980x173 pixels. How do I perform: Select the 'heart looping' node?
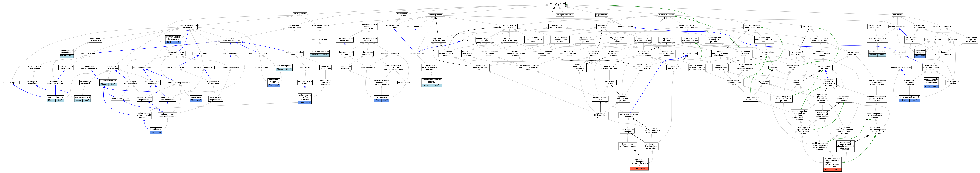[x=156, y=131]
